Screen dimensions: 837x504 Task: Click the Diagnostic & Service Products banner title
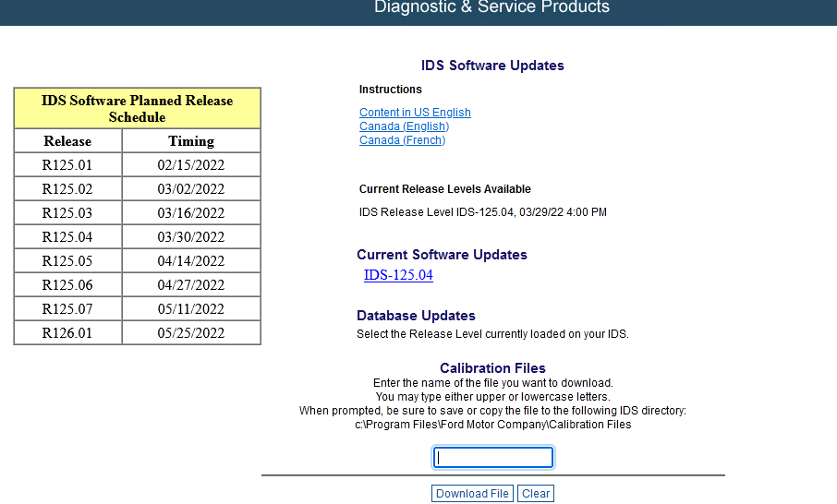[x=491, y=7]
